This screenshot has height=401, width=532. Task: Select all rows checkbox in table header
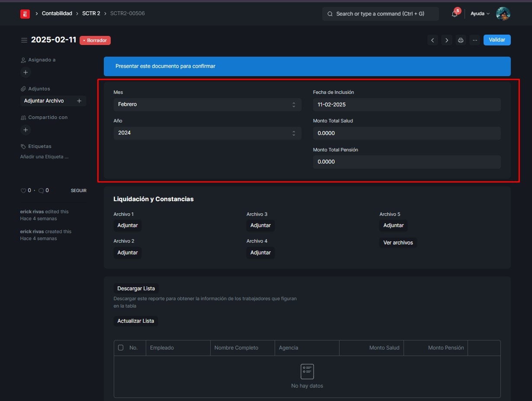[x=121, y=348]
